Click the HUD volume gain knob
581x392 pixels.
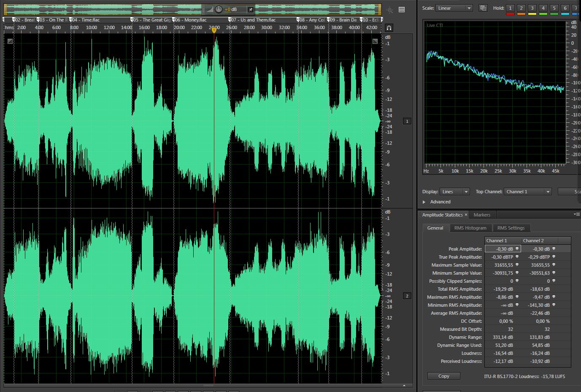[x=219, y=9]
